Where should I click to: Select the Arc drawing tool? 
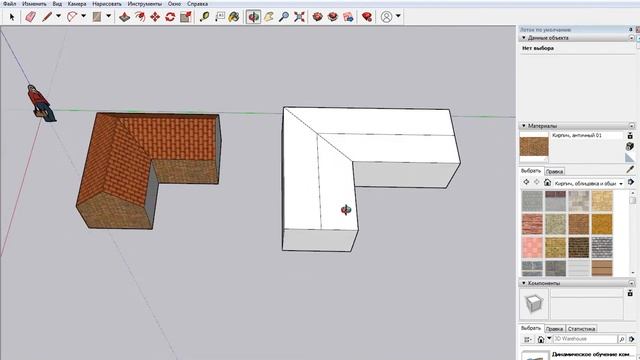72,17
